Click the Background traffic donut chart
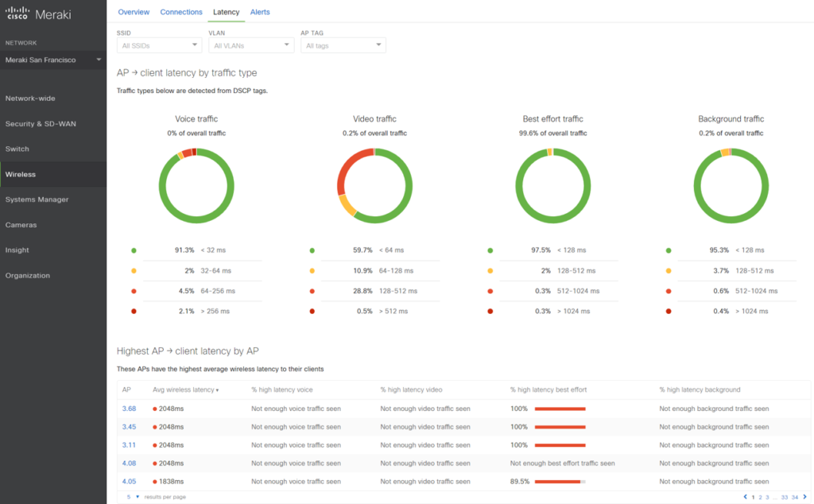This screenshot has width=814, height=504. pos(731,185)
